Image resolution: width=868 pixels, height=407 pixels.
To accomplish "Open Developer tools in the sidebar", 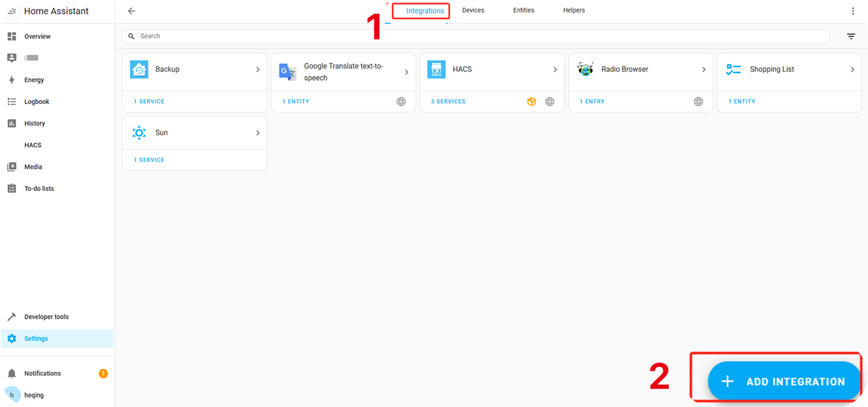I will (57, 317).
